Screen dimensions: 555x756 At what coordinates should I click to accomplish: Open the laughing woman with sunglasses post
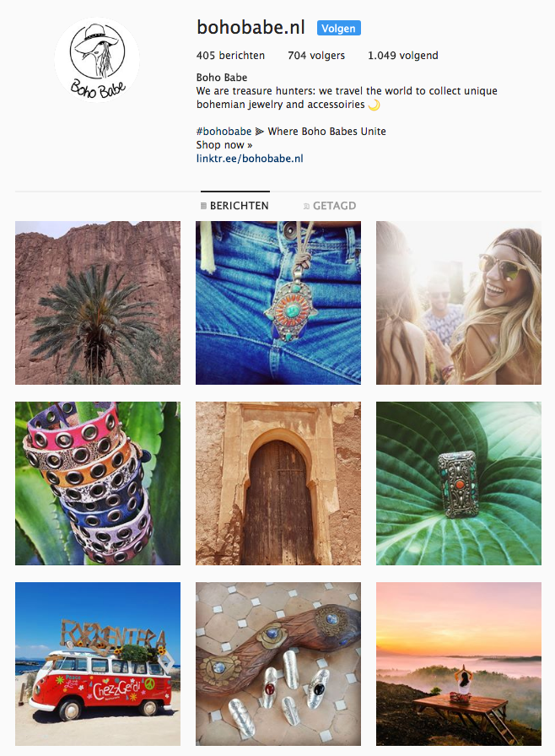(459, 303)
